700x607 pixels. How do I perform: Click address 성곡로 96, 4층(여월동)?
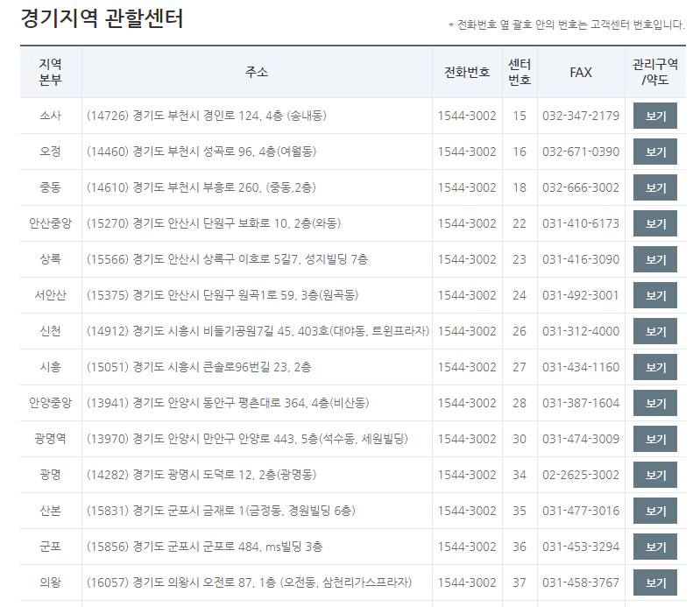coord(259,152)
